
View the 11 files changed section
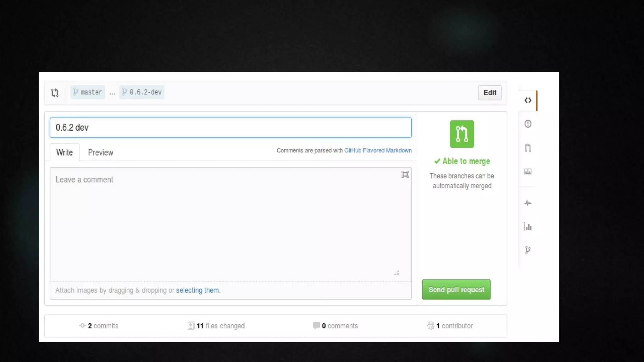click(216, 326)
